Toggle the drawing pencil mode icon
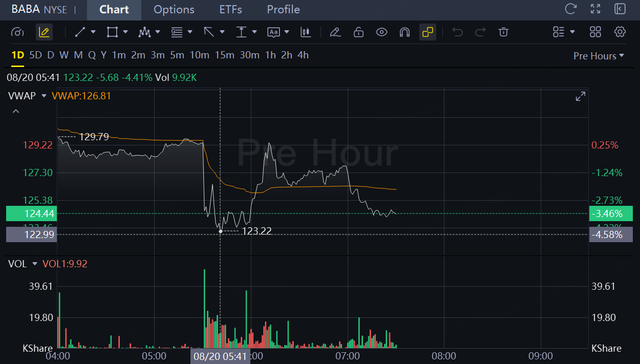This screenshot has width=640, height=364. [x=44, y=32]
